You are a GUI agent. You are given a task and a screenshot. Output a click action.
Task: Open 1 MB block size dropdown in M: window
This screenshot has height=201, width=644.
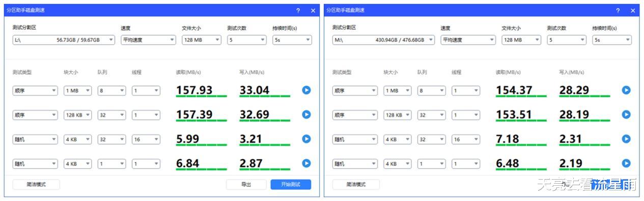point(398,91)
